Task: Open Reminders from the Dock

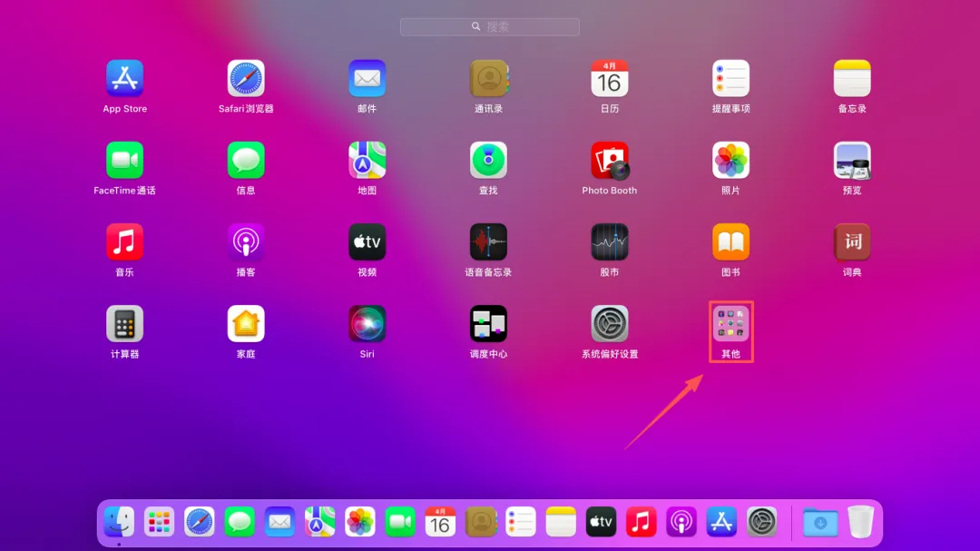Action: point(521,522)
